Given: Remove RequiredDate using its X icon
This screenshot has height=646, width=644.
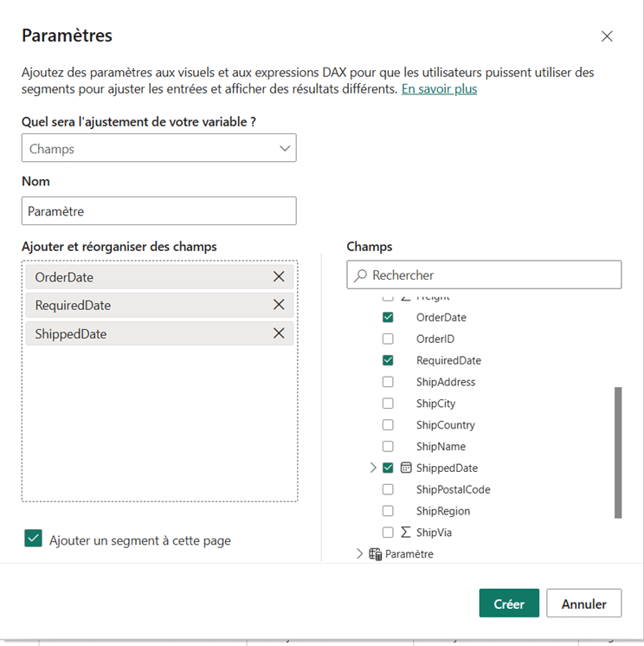Looking at the screenshot, I should (x=279, y=305).
